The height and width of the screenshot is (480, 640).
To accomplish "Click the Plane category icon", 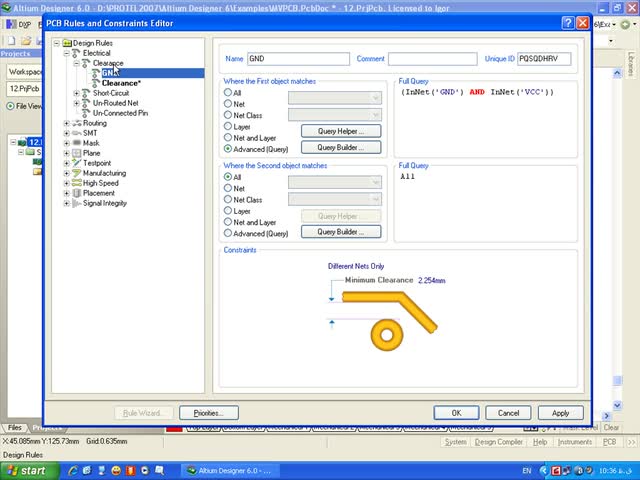I will [76, 153].
